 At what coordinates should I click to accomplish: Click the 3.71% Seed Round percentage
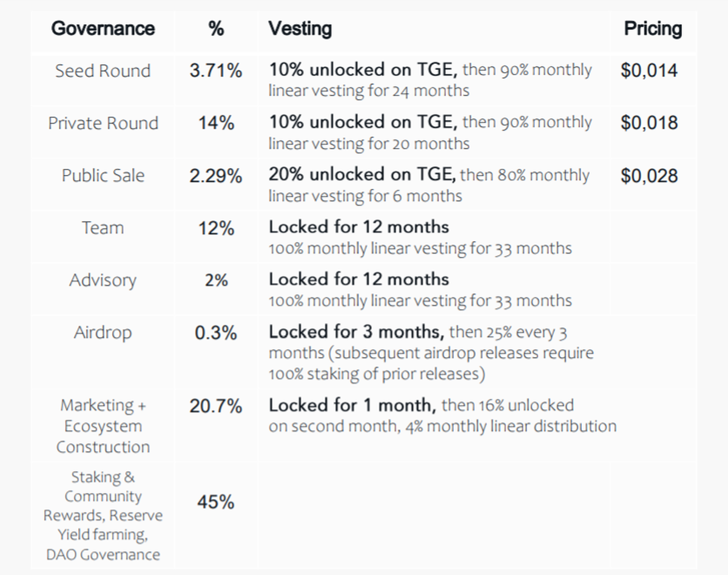point(215,71)
